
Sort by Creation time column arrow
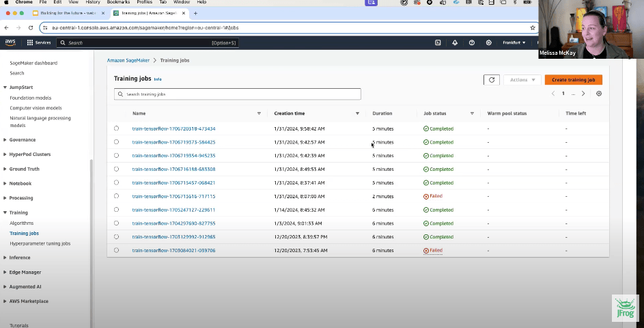coord(357,113)
